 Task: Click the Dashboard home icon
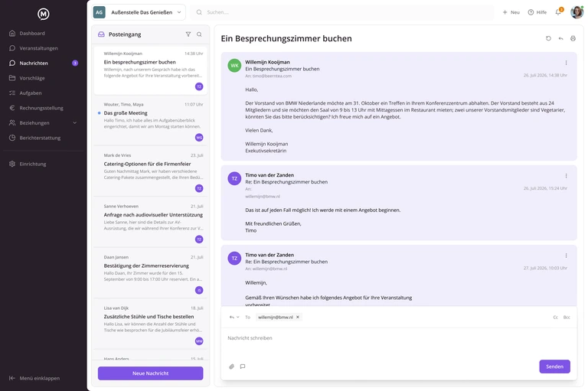pyautogui.click(x=12, y=33)
